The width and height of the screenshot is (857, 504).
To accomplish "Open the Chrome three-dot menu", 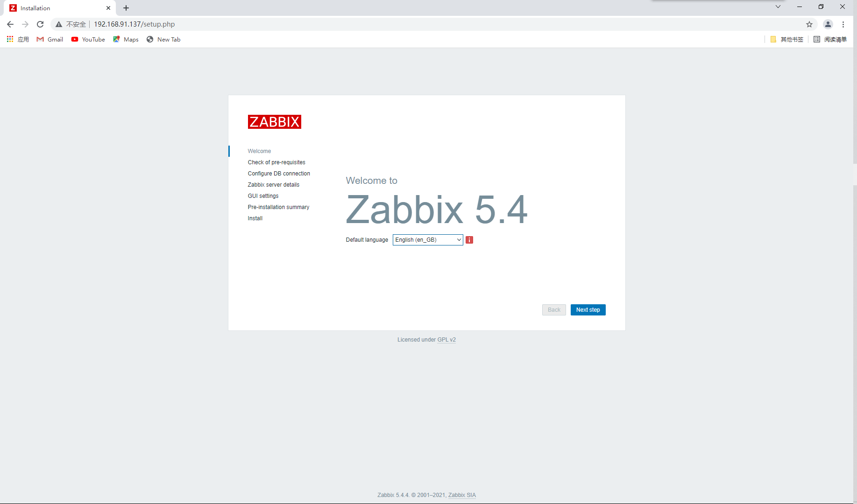I will point(843,24).
